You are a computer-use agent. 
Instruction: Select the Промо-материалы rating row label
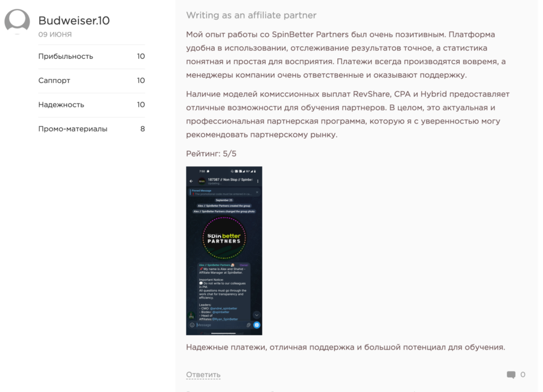(73, 129)
